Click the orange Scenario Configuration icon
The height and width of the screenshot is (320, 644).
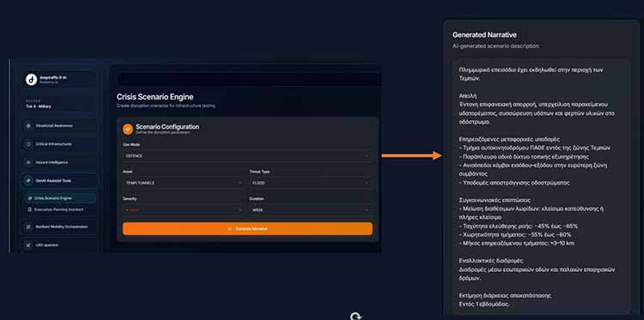(128, 130)
